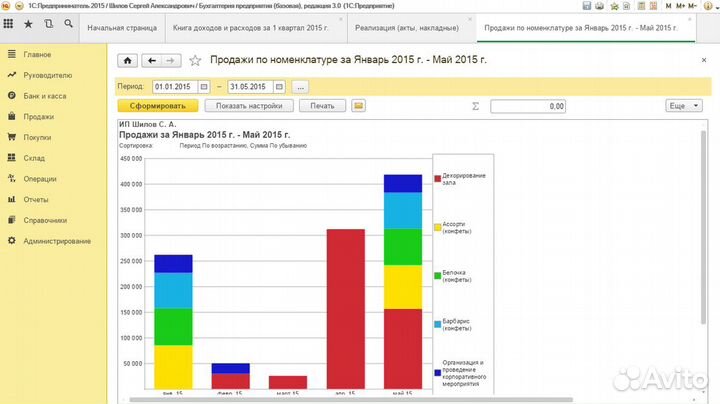The height and width of the screenshot is (404, 720).
Task: Expand the Еще dropdown menu
Action: pos(681,105)
